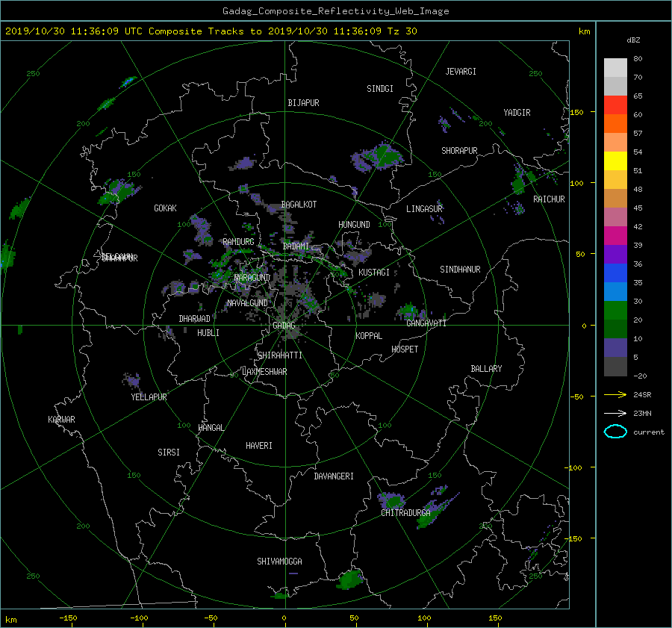Viewport: 672px width, 628px height.
Task: Click the storm cell northeast of Hungund
Action: click(378, 158)
